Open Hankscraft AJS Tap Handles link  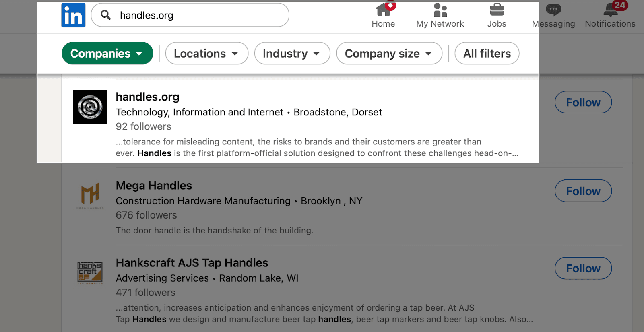pyautogui.click(x=192, y=263)
